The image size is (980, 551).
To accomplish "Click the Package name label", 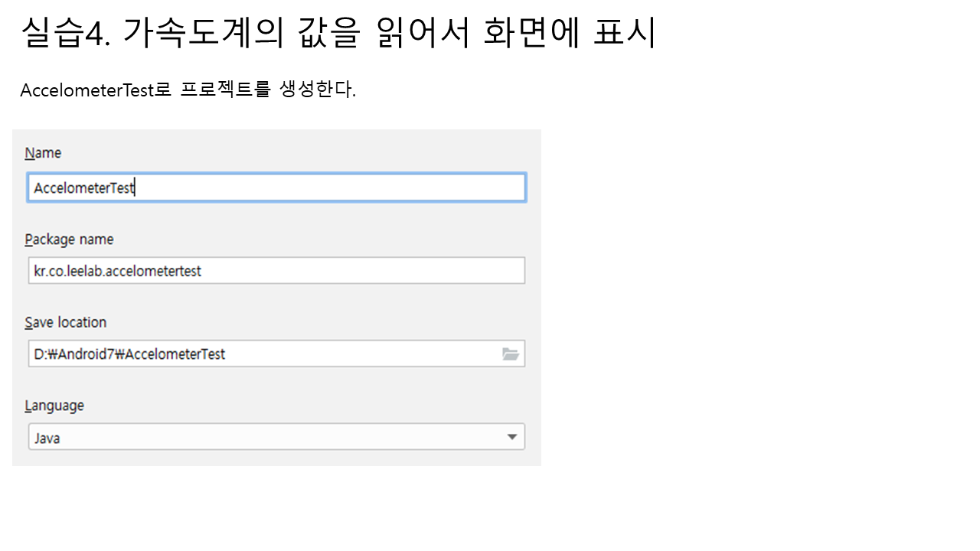I will 69,240.
